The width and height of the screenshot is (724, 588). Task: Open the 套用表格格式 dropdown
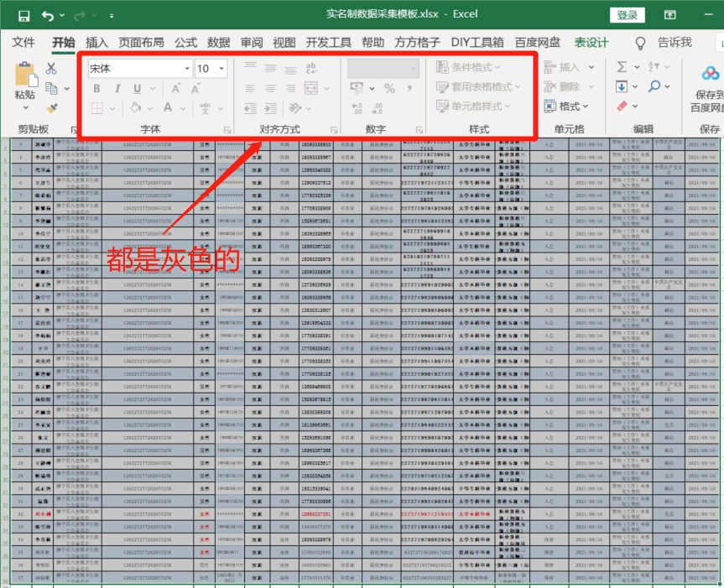point(478,86)
